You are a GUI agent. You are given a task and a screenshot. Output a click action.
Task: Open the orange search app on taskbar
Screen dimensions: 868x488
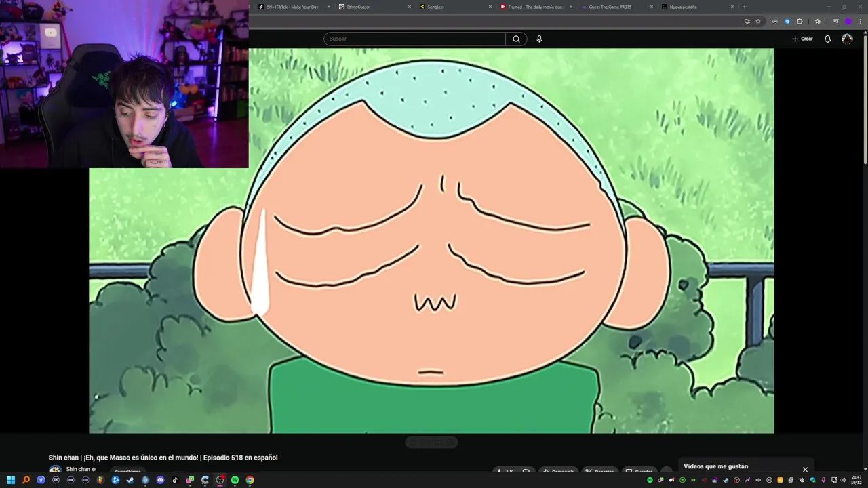click(26, 480)
